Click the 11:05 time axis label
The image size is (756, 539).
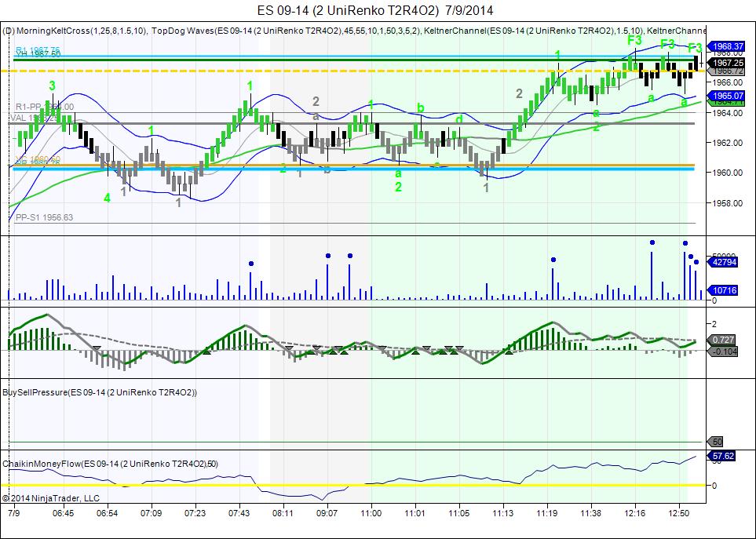click(x=458, y=513)
